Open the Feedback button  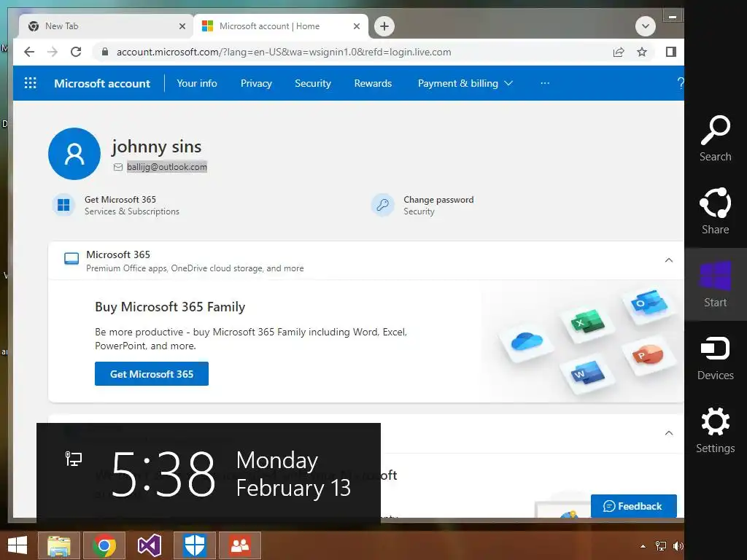[634, 506]
